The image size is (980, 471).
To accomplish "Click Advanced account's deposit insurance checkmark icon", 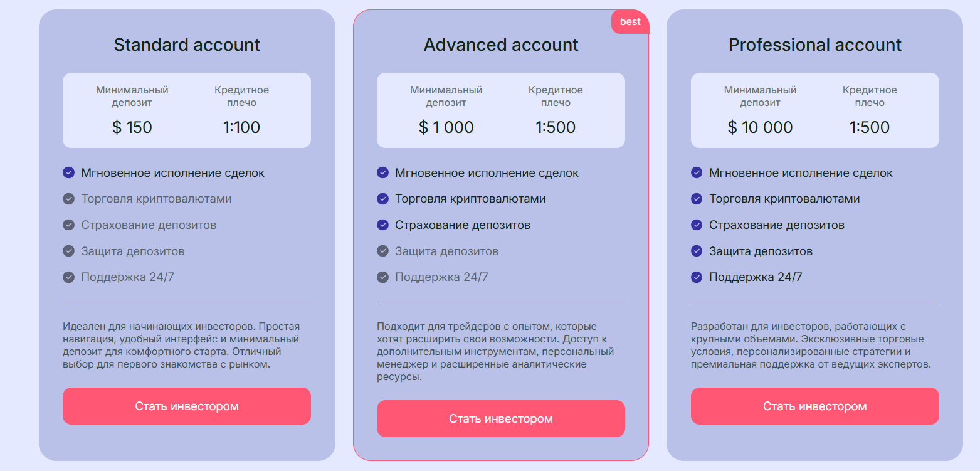I will point(383,225).
